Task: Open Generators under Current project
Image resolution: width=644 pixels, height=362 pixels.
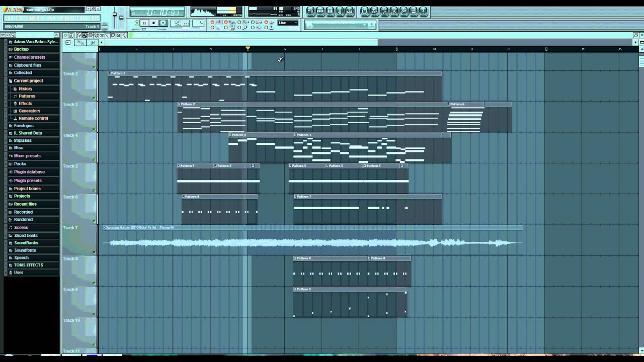Action: click(29, 111)
